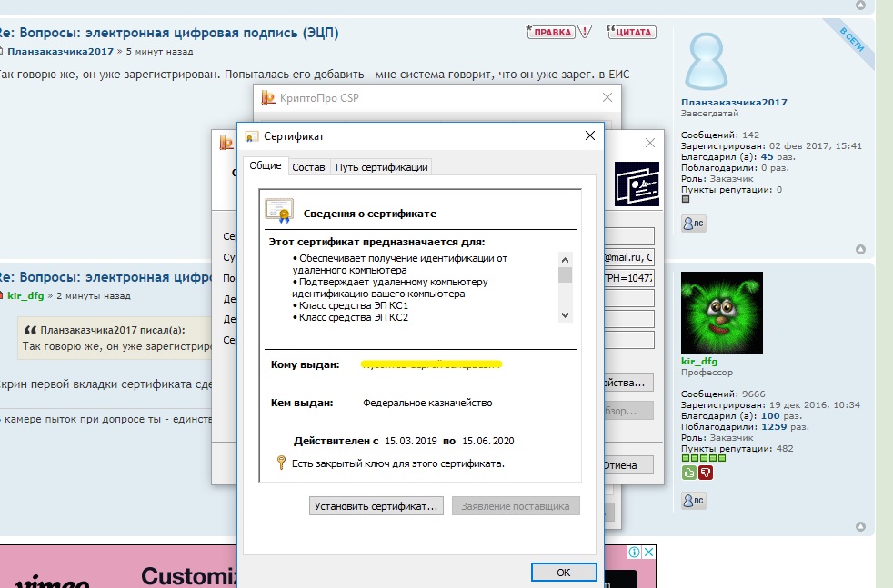This screenshot has width=893, height=588.
Task: Send kir_dfg a private message via ЛС icon
Action: (693, 501)
